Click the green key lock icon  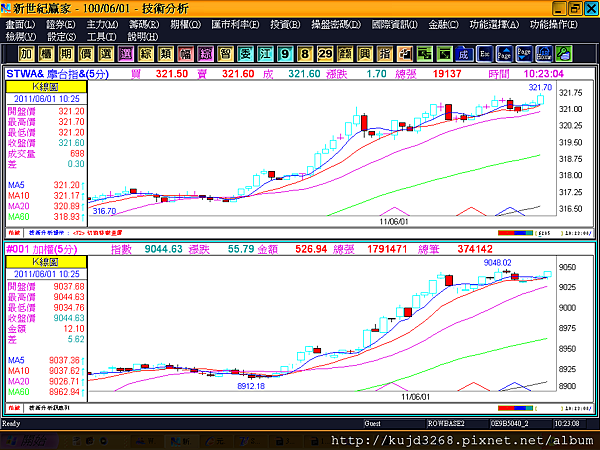(564, 54)
